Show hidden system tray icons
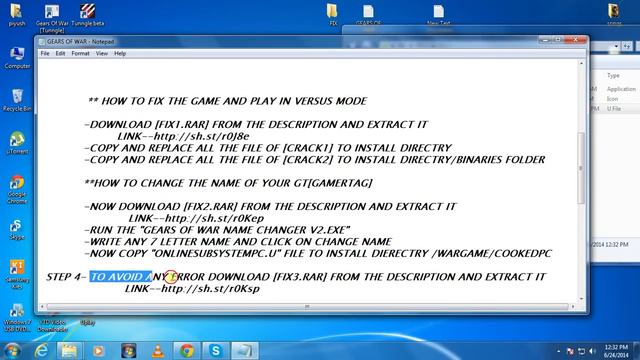640x360 pixels. (x=558, y=351)
